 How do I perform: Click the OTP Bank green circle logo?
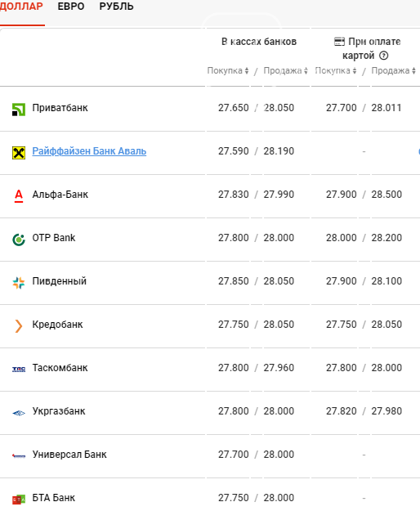[19, 240]
